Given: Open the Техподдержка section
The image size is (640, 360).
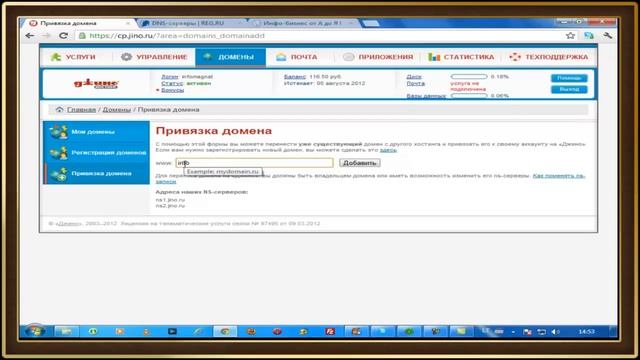Looking at the screenshot, I should (549, 57).
